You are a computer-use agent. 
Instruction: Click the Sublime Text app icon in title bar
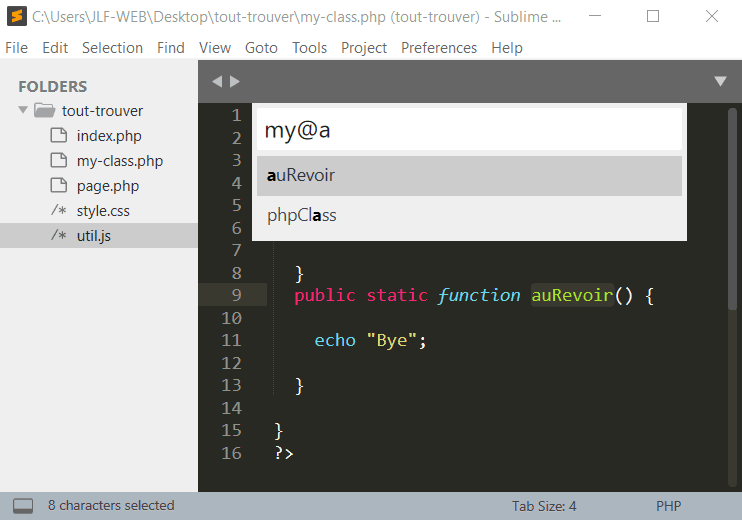tap(17, 16)
